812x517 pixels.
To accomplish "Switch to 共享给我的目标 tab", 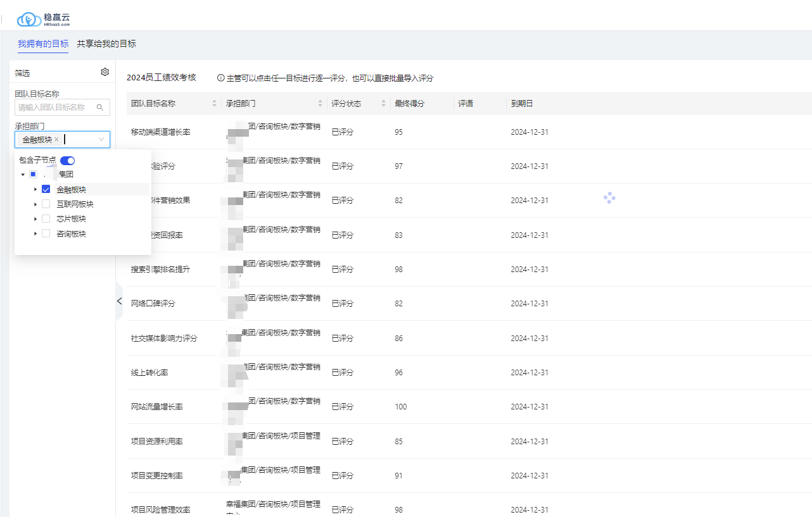I will [x=106, y=44].
